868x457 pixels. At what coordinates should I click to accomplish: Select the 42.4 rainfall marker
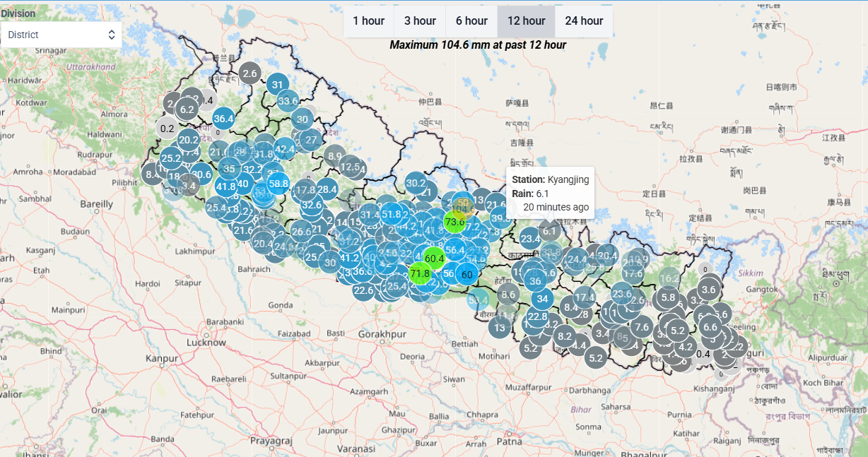(x=285, y=149)
